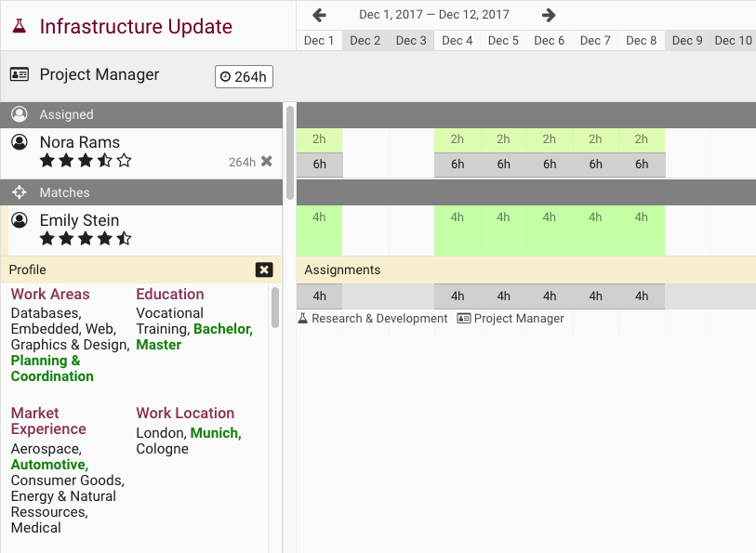756x553 pixels.
Task: Click the Market Experience heading
Action: point(48,420)
